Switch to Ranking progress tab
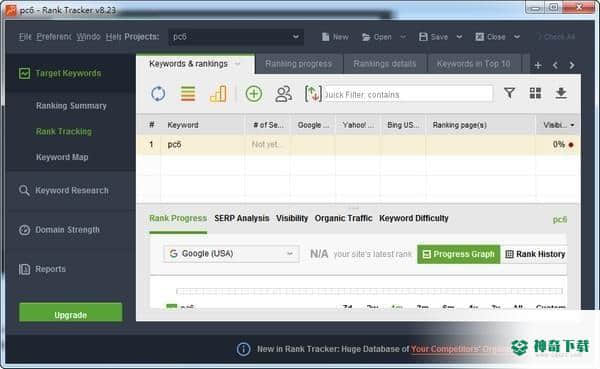The width and height of the screenshot is (600, 369). (298, 64)
